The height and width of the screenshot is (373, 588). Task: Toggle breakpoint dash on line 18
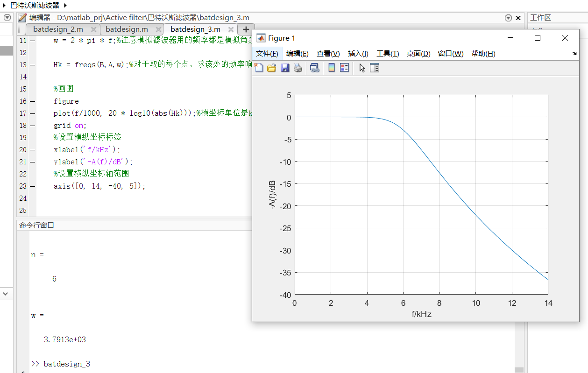click(x=32, y=126)
